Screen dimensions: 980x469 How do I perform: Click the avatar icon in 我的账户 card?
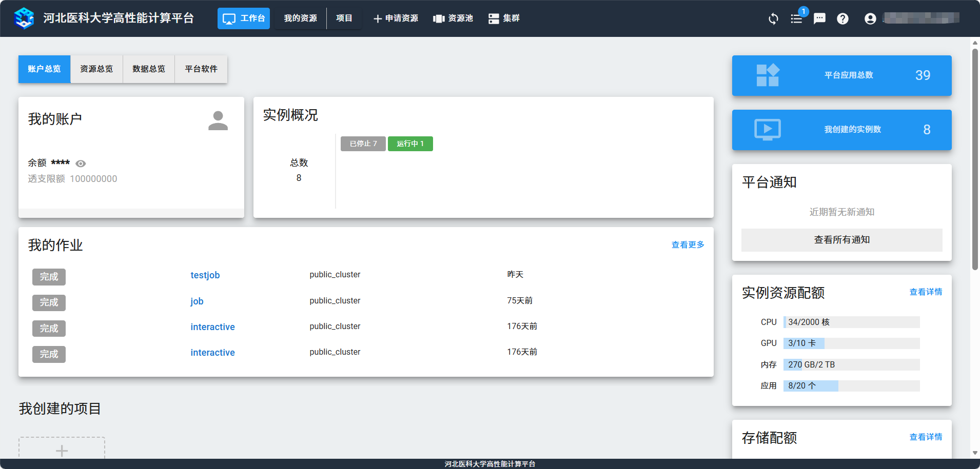click(218, 121)
